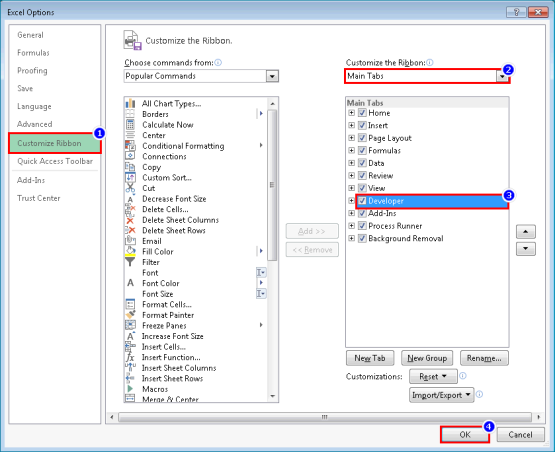Click the horizontal scrollbar at the bottom
555x452 pixels.
[325, 417]
